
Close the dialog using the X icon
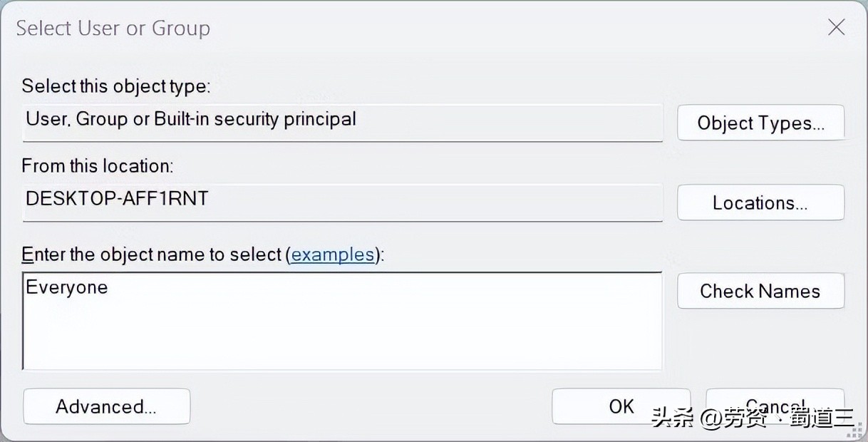click(x=835, y=27)
